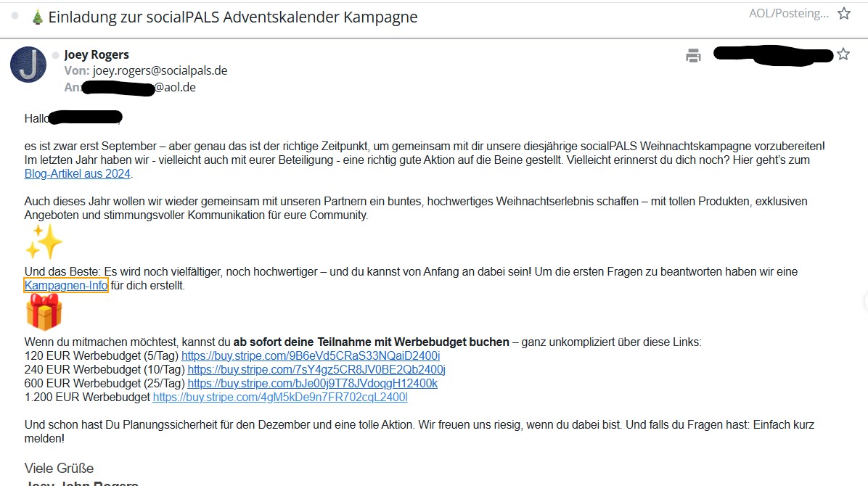The height and width of the screenshot is (486, 868).
Task: Click the address joey.rogers@socialpals.de
Action: point(160,71)
